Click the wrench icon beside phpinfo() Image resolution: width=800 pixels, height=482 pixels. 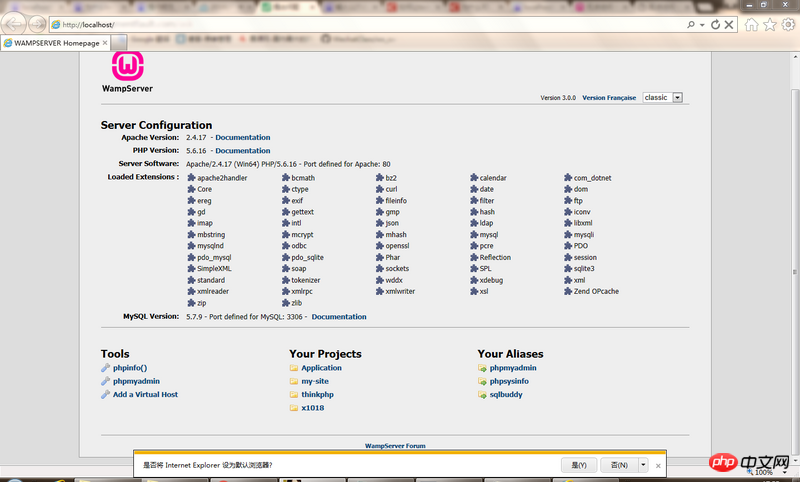coord(106,368)
